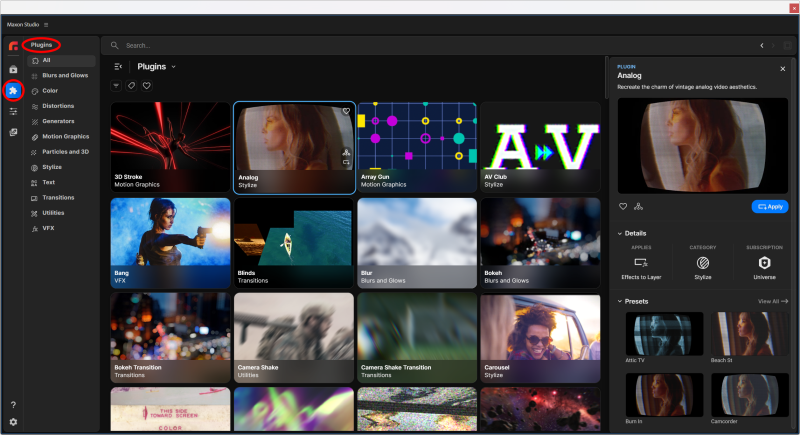Toggle the favorites heart filter icon

(x=147, y=86)
